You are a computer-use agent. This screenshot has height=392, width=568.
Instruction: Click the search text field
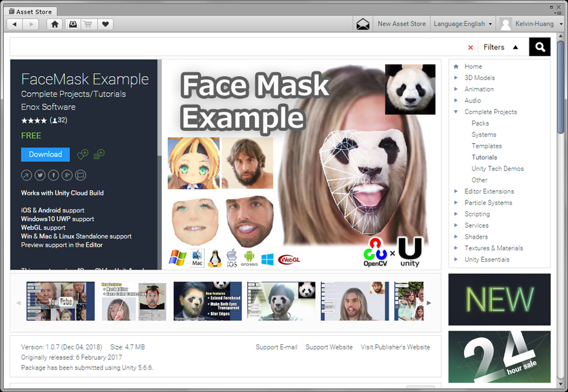238,47
